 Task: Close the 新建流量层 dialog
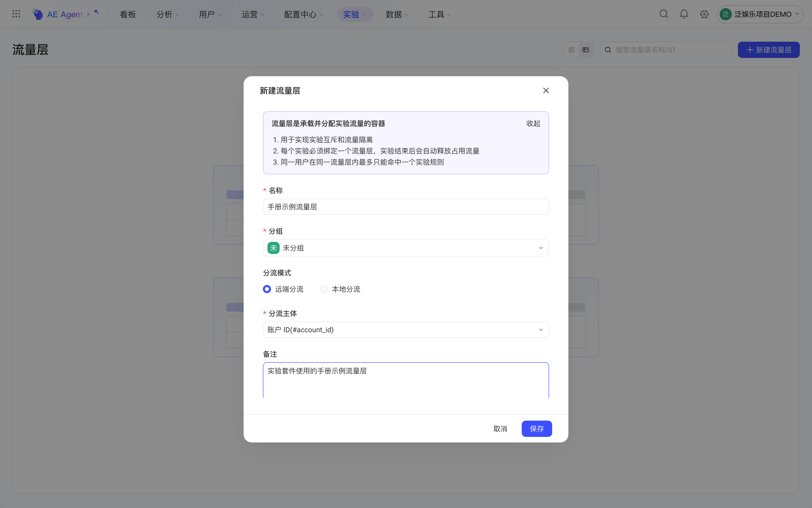[x=546, y=90]
